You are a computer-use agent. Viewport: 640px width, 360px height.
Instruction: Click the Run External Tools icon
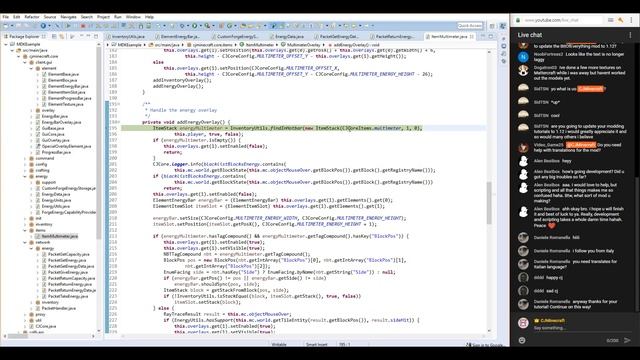pos(208,26)
